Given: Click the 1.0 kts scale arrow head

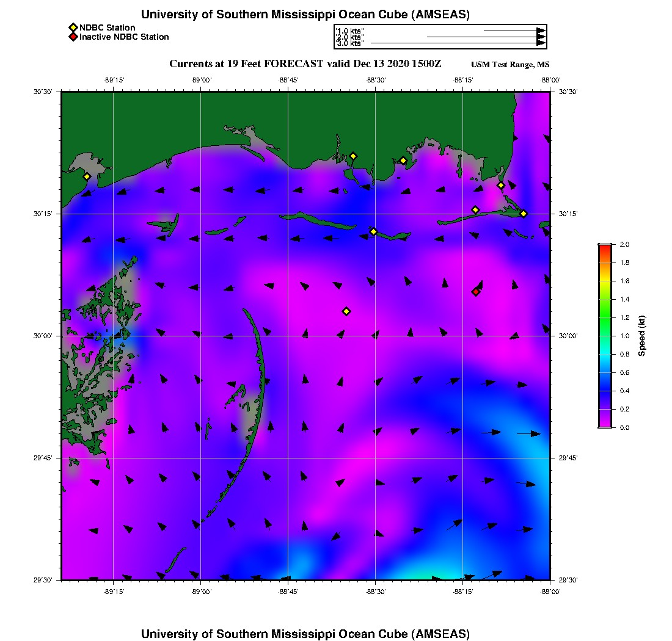Looking at the screenshot, I should [541, 30].
